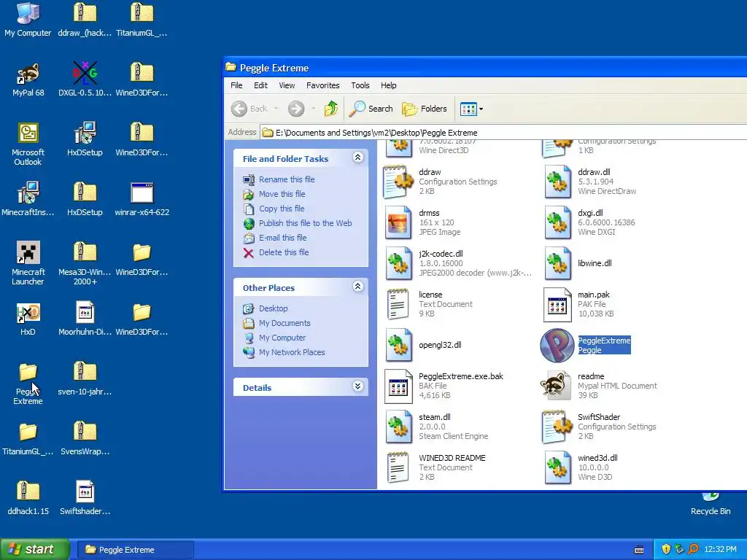747x560 pixels.
Task: Open the Back button history dropdown arrow
Action: 276,109
